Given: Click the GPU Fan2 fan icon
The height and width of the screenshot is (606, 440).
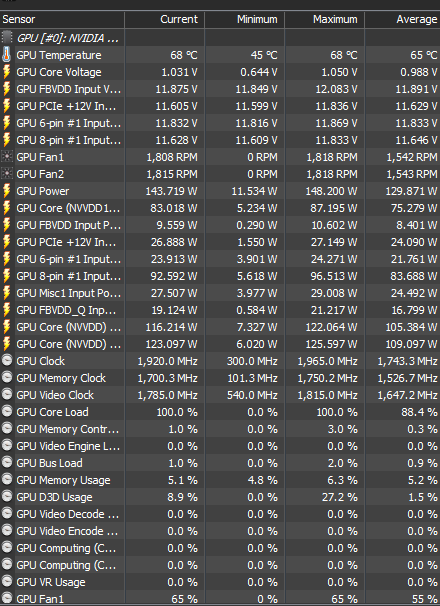Looking at the screenshot, I should pos(7,174).
